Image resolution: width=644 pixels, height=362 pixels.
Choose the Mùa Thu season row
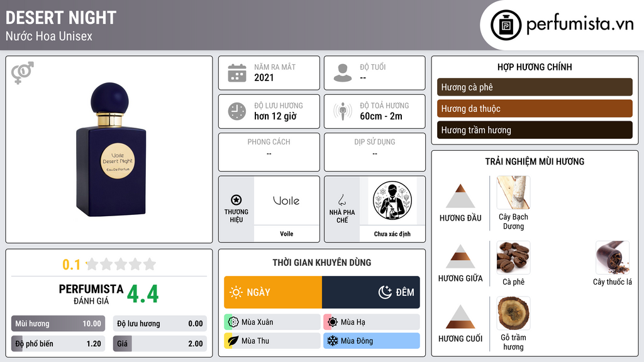[272, 341]
